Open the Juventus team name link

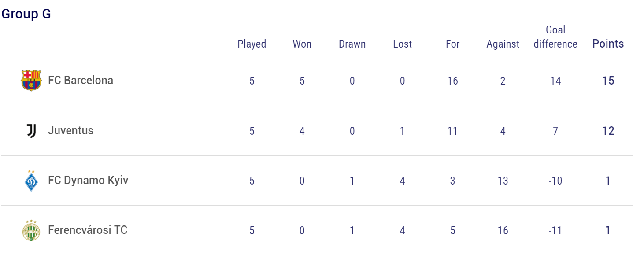click(x=70, y=130)
